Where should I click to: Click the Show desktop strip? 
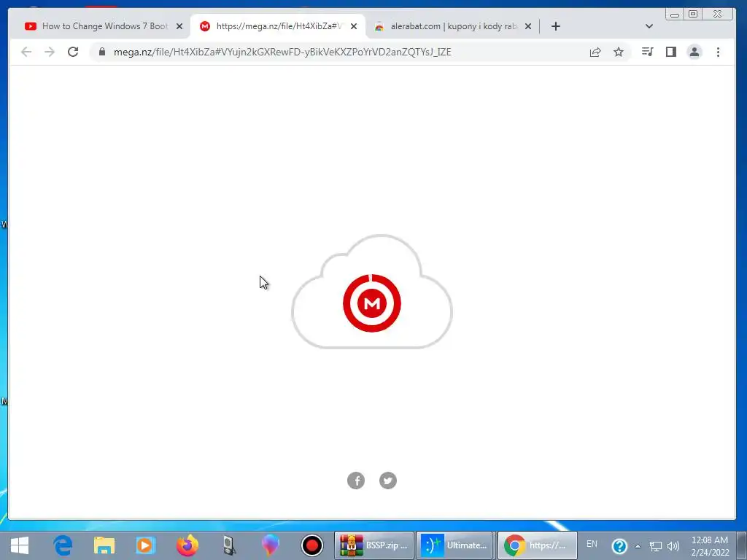(742, 545)
